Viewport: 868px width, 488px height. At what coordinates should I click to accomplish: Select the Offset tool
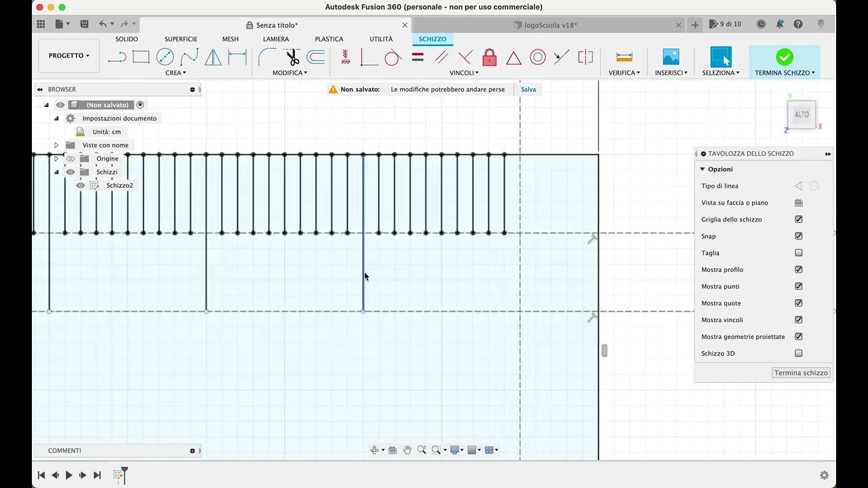tap(316, 58)
